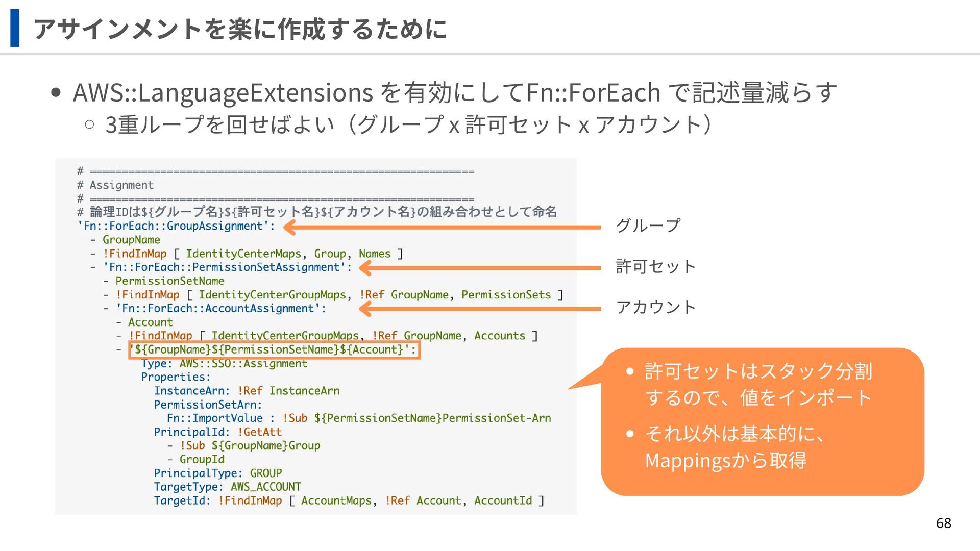This screenshot has height=551, width=980.
Task: Click the '# Assignment' comment header
Action: point(115,185)
